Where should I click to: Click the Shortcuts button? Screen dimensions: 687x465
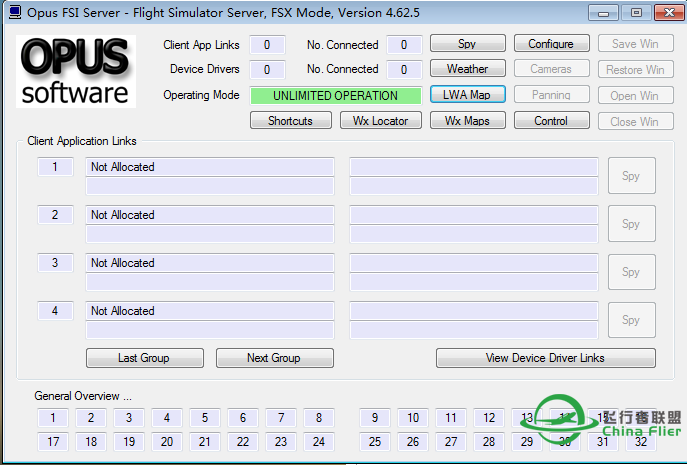[x=290, y=121]
